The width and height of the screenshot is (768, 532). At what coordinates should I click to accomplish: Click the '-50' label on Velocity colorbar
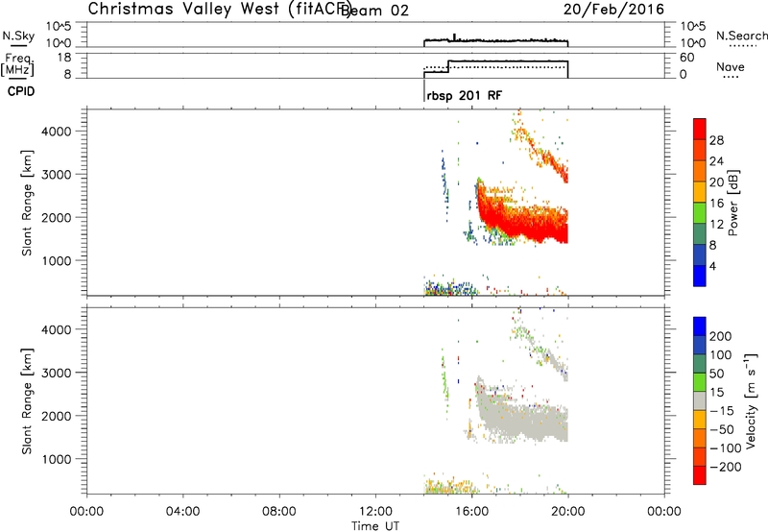(722, 429)
